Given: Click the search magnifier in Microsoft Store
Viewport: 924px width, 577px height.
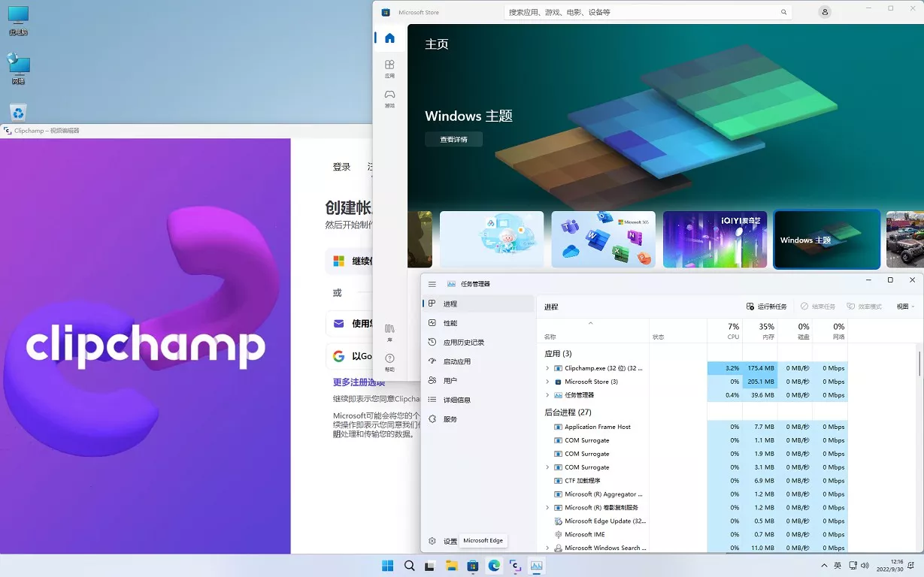Looking at the screenshot, I should 784,12.
